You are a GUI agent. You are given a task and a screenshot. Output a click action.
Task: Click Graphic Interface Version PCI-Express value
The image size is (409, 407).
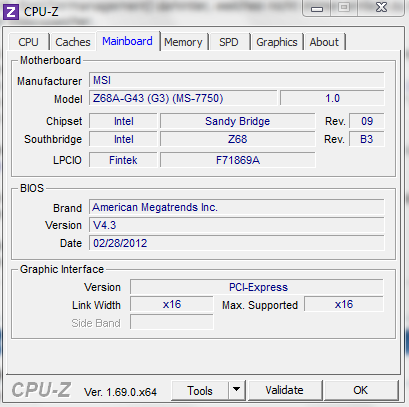click(257, 287)
